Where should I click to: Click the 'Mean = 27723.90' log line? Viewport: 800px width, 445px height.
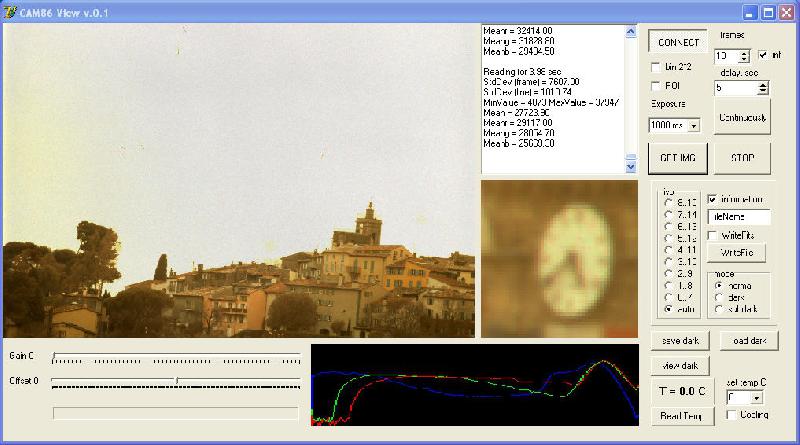coord(516,113)
